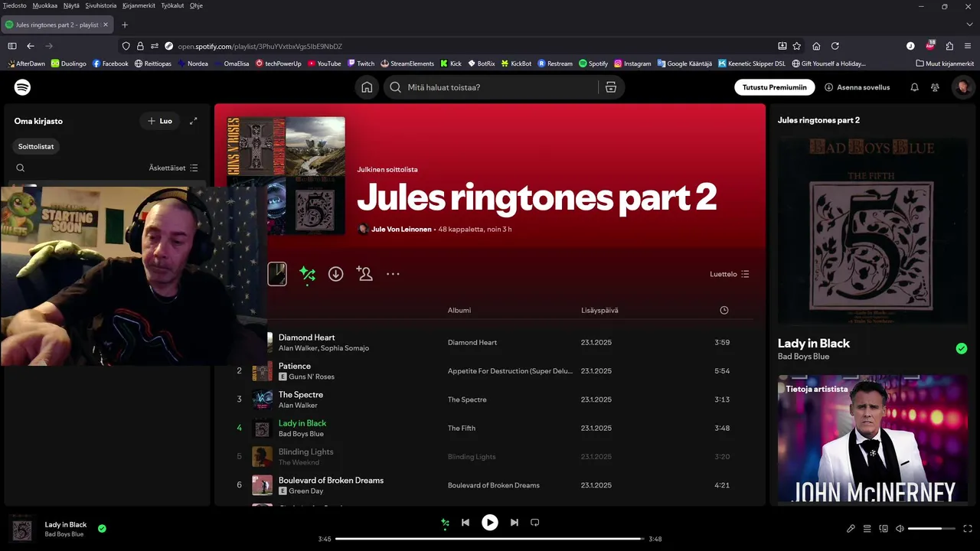Open the Bad Boys Blue artist link in Now Playing panel
This screenshot has width=980, height=551.
click(803, 357)
